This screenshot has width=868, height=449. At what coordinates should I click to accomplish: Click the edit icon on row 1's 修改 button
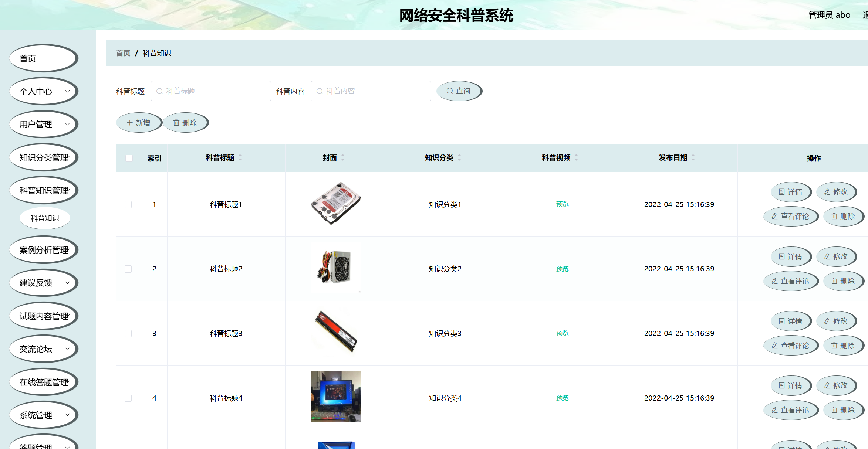click(x=827, y=192)
